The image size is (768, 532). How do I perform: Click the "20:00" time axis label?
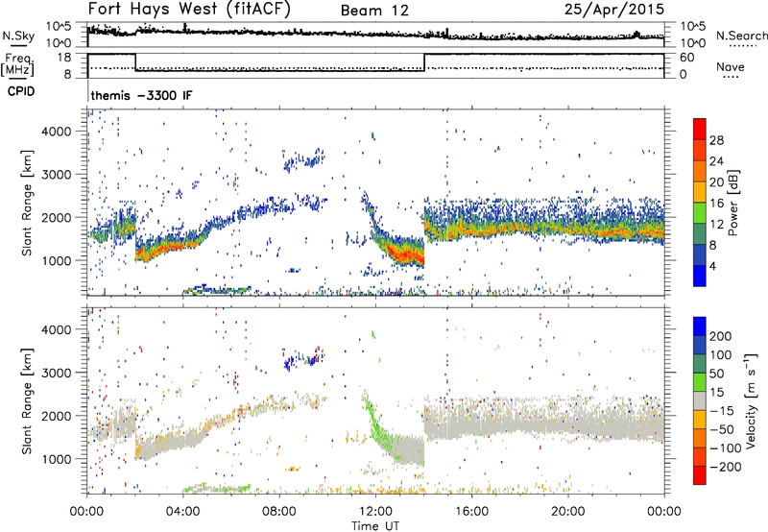coord(567,512)
